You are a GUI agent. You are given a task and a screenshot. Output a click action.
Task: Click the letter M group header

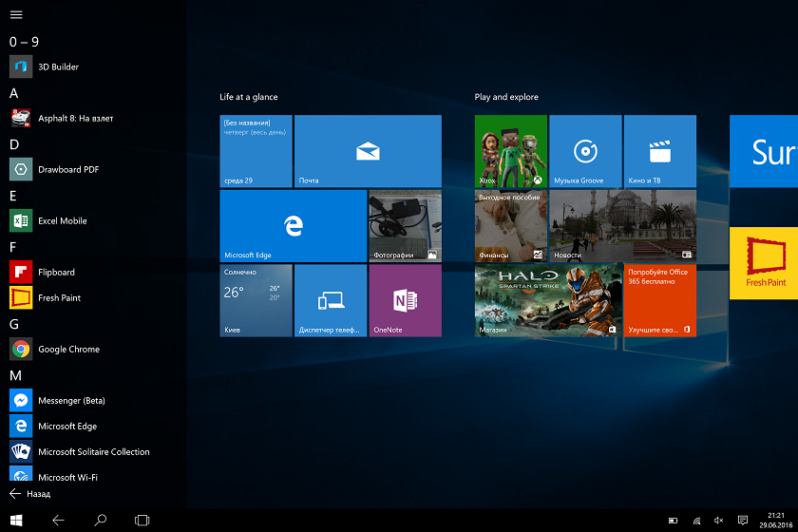click(x=16, y=375)
